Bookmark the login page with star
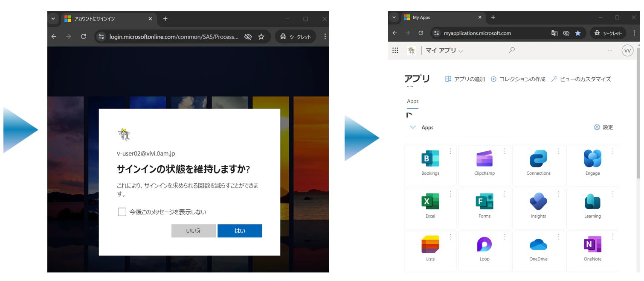This screenshot has width=644, height=281. (261, 37)
